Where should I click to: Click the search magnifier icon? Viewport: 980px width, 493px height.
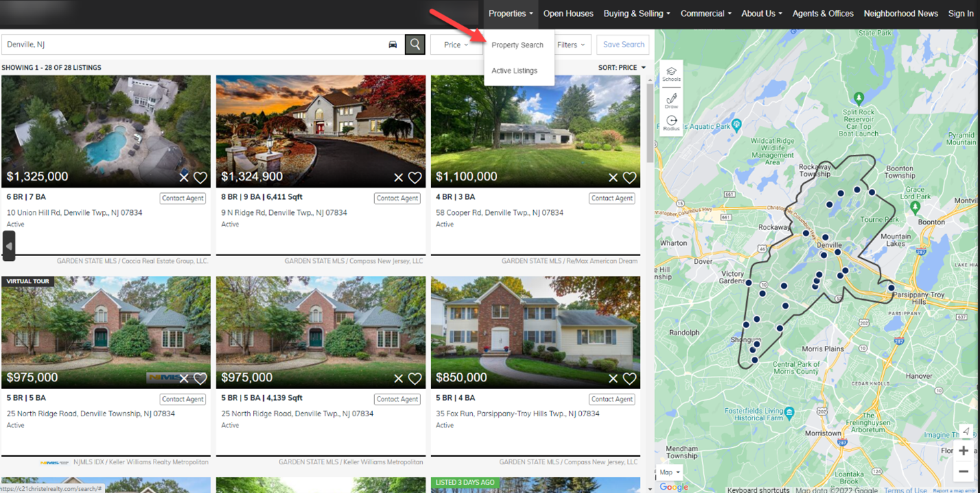tap(415, 44)
